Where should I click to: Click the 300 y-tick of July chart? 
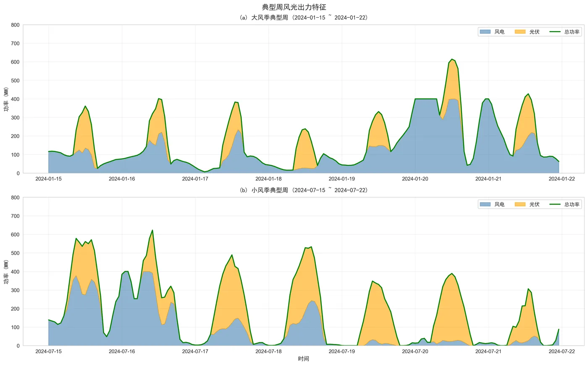[15, 290]
